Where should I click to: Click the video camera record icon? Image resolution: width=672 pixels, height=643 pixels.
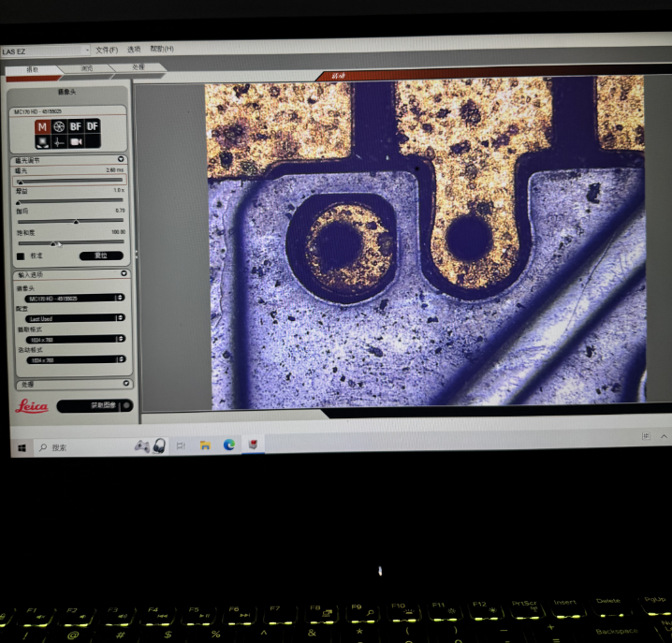pos(76,141)
